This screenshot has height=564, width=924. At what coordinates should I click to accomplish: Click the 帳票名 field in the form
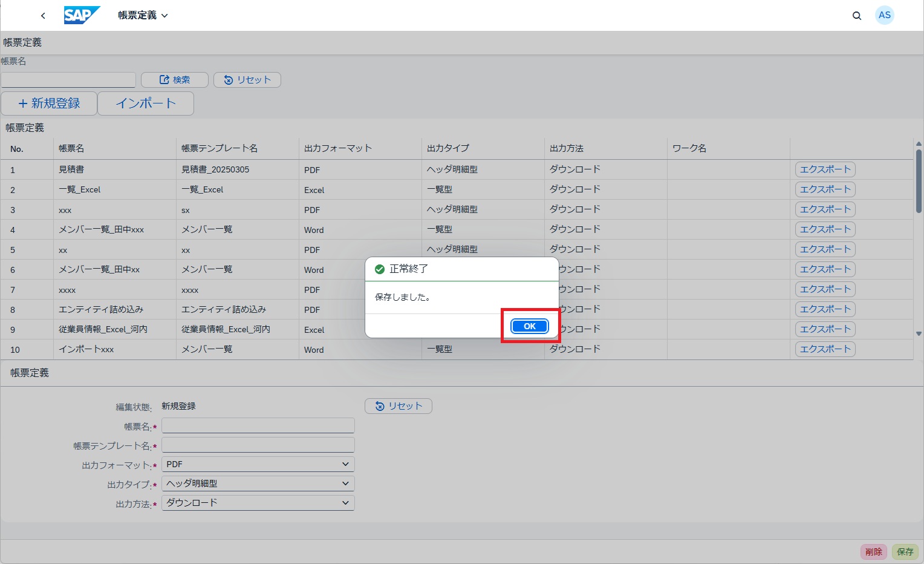[258, 426]
